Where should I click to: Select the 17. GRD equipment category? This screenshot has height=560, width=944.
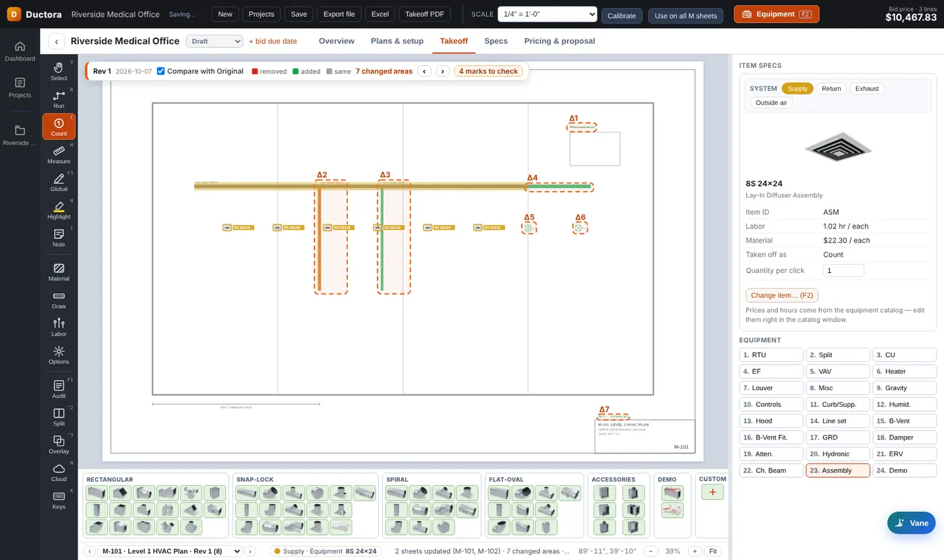click(837, 437)
